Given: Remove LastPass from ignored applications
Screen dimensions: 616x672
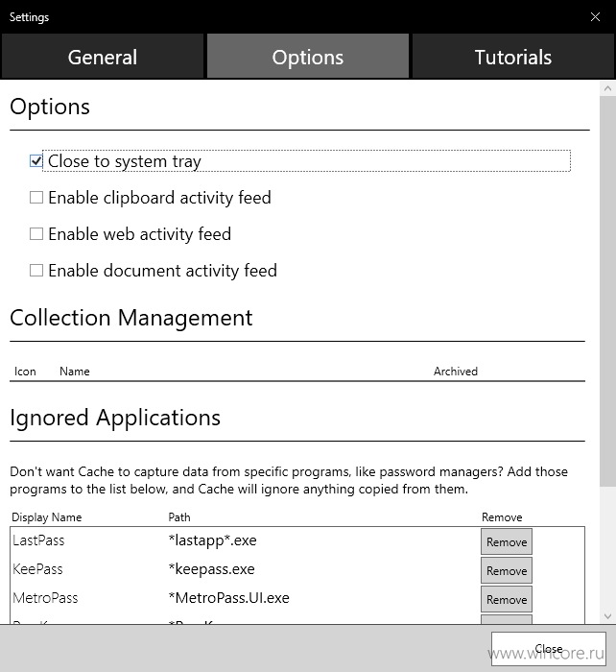Looking at the screenshot, I should pyautogui.click(x=507, y=542).
